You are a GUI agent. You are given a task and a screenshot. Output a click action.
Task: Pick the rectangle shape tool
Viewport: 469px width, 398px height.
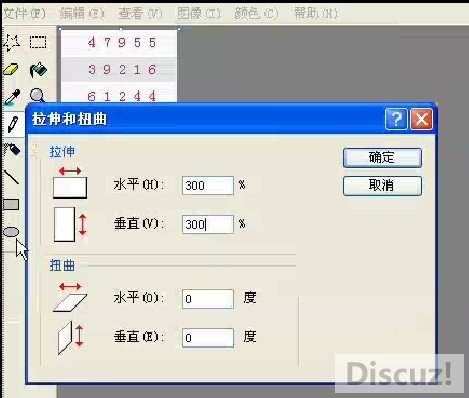[11, 204]
